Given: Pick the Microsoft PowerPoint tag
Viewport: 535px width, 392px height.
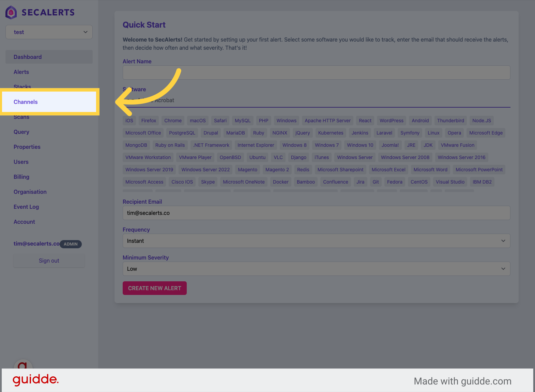Looking at the screenshot, I should pos(479,170).
